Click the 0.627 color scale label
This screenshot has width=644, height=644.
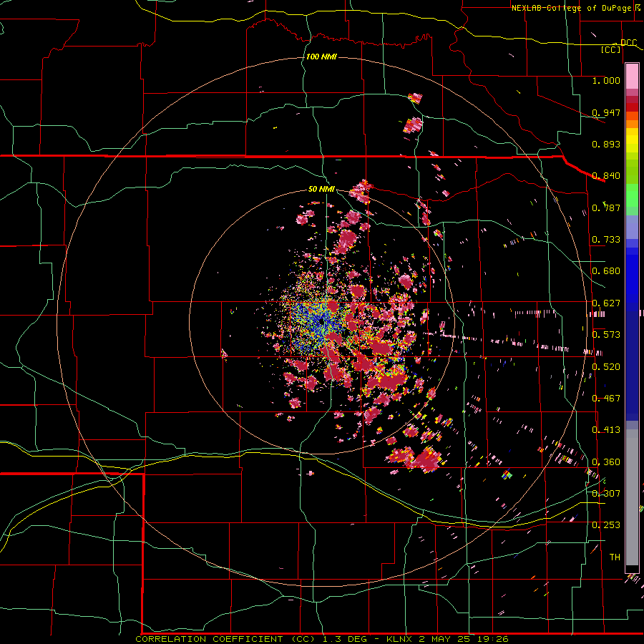coord(606,303)
